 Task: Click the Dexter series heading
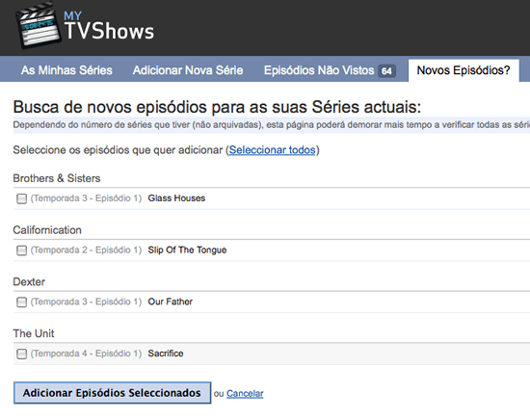pyautogui.click(x=29, y=282)
